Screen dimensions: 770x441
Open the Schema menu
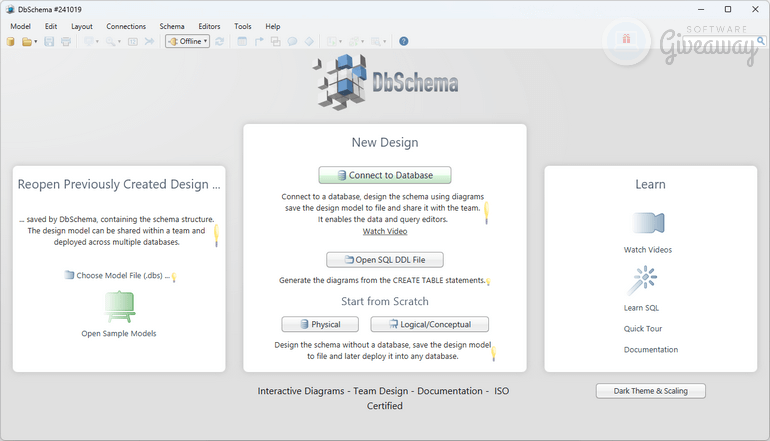point(172,26)
